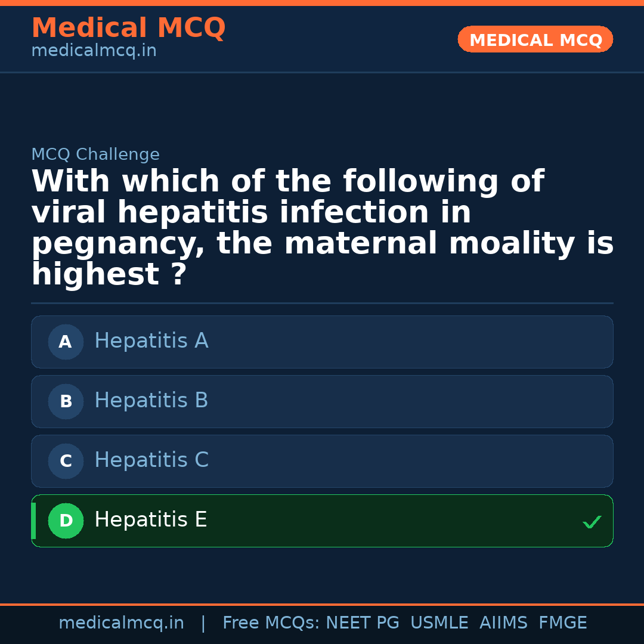Choose the Hepatitis C answer text
This screenshot has width=644, height=644.
click(x=151, y=460)
